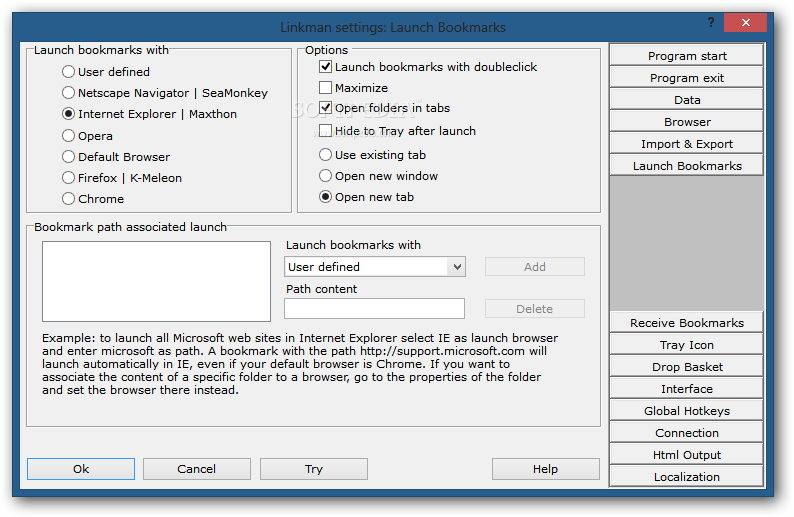794x517 pixels.
Task: Close the Linkman settings dialog
Action: coord(745,22)
